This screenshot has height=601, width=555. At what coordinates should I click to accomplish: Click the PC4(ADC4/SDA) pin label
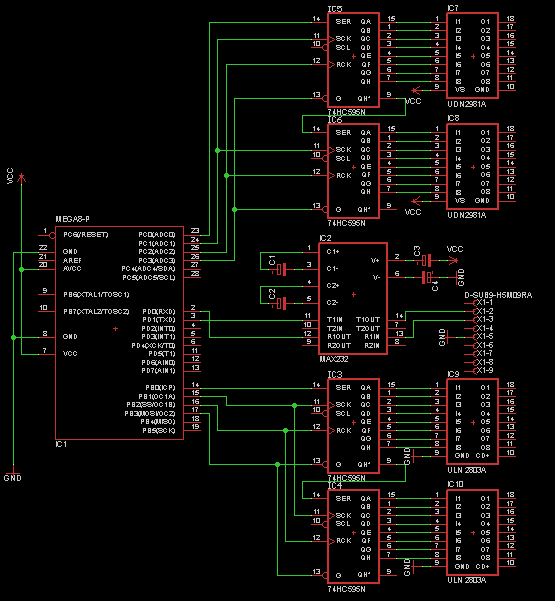pos(148,269)
